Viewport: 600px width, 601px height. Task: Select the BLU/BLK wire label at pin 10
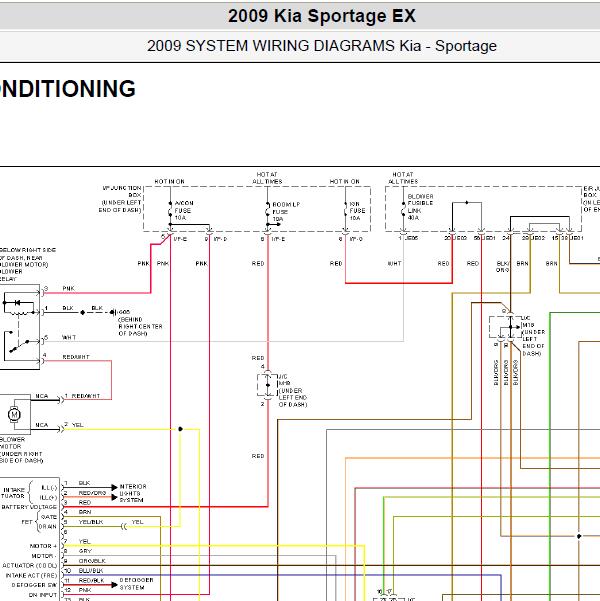click(91, 571)
